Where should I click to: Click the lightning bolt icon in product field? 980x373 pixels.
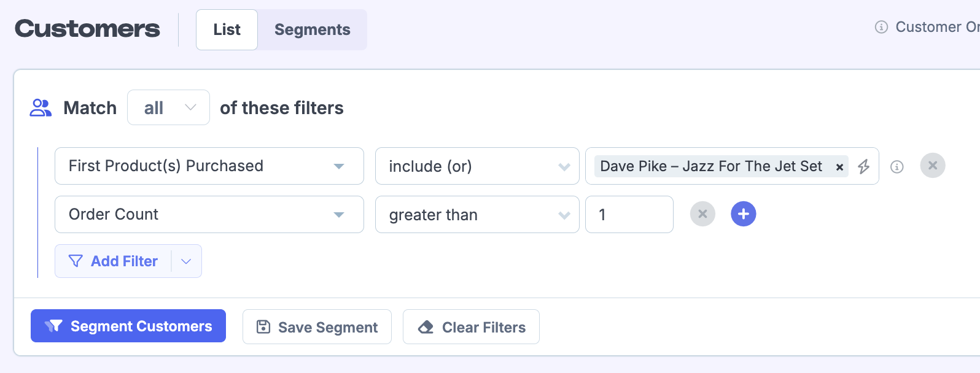(x=863, y=166)
